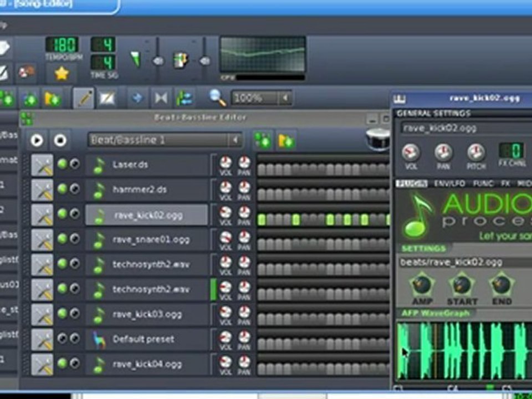532x399 pixels.
Task: Stop Beat+Bassline Editor playback
Action: click(x=60, y=140)
